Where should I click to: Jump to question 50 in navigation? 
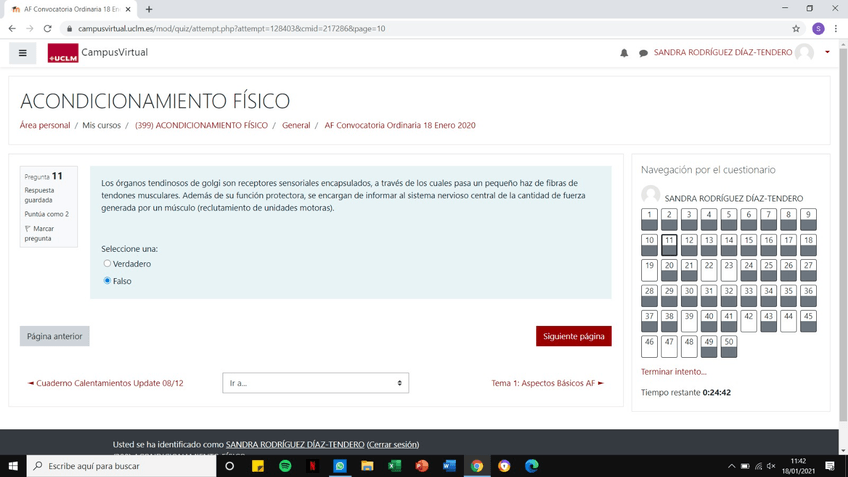click(x=728, y=347)
